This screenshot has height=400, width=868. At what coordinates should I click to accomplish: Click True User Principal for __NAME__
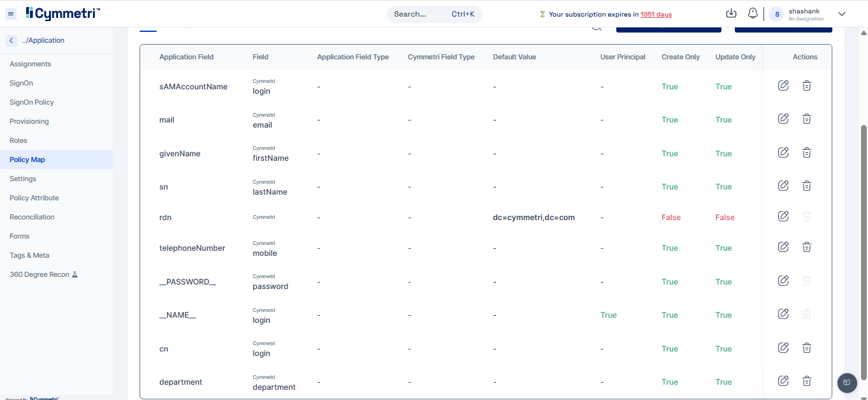coord(609,315)
